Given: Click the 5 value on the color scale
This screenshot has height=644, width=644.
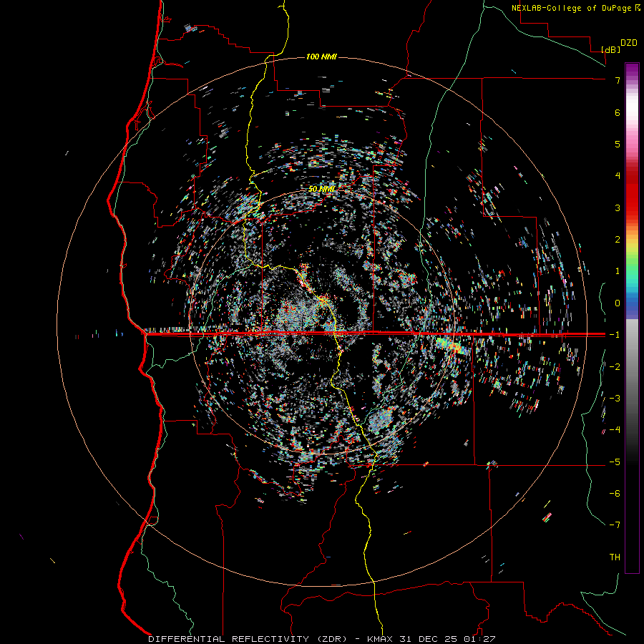Looking at the screenshot, I should tap(618, 144).
